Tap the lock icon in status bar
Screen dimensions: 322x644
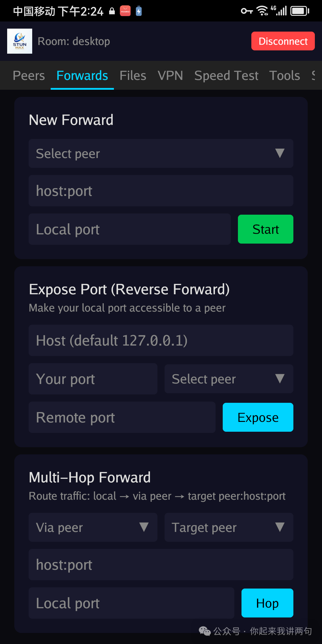pos(112,11)
